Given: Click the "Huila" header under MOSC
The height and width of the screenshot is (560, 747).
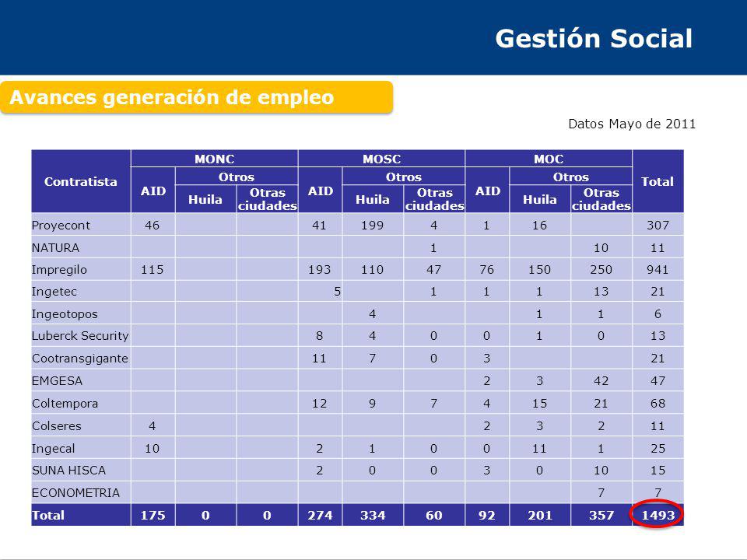Looking at the screenshot, I should [373, 199].
